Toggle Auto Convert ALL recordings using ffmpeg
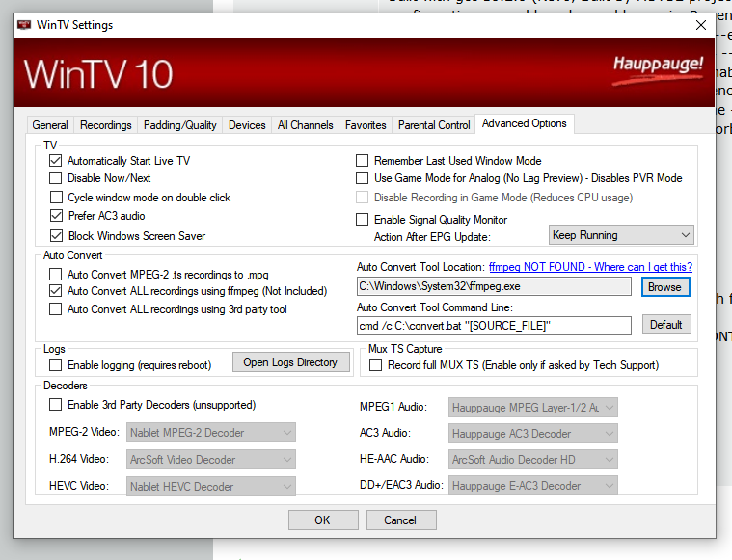Image resolution: width=732 pixels, height=560 pixels. 56,291
